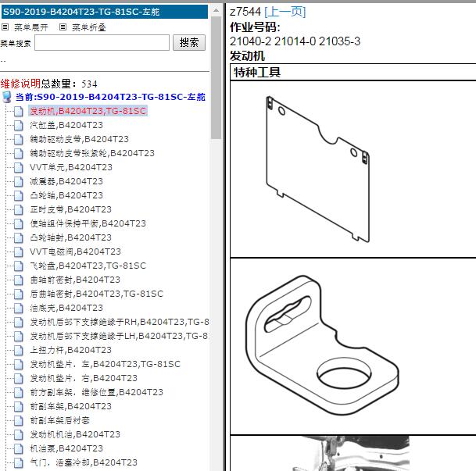Open 汽缸盖,B4204T23 entry

point(66,125)
